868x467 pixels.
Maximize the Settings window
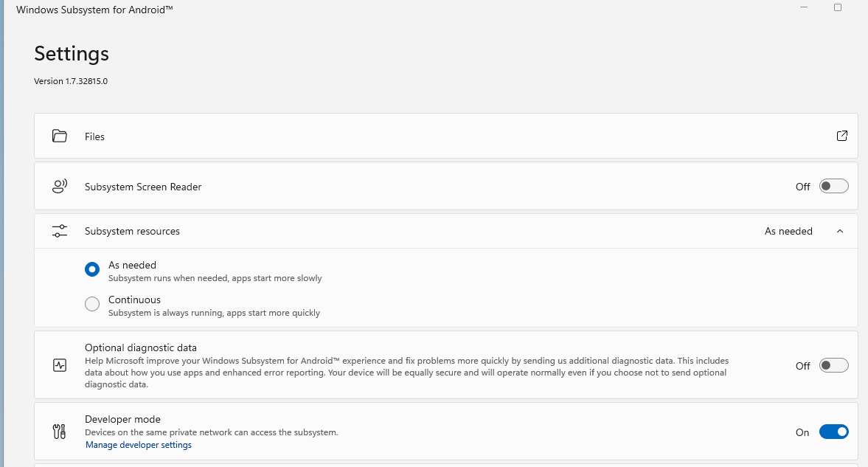click(x=838, y=7)
